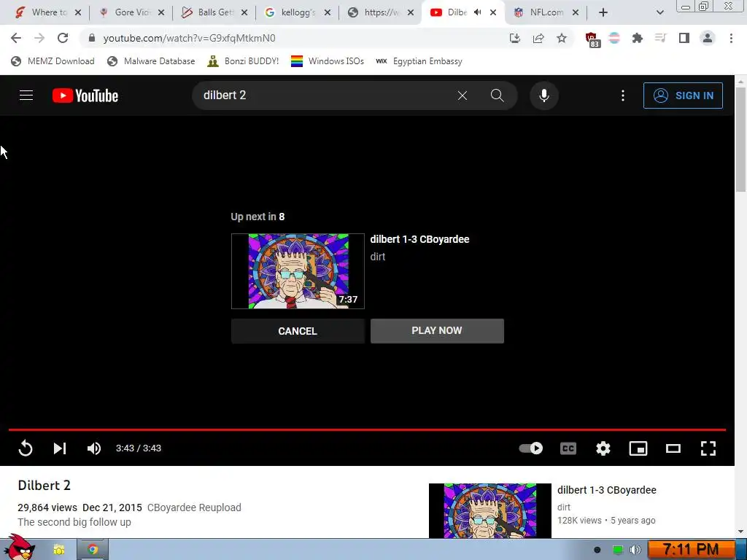The image size is (747, 560).
Task: Click the red video progress bar
Action: coord(367,429)
